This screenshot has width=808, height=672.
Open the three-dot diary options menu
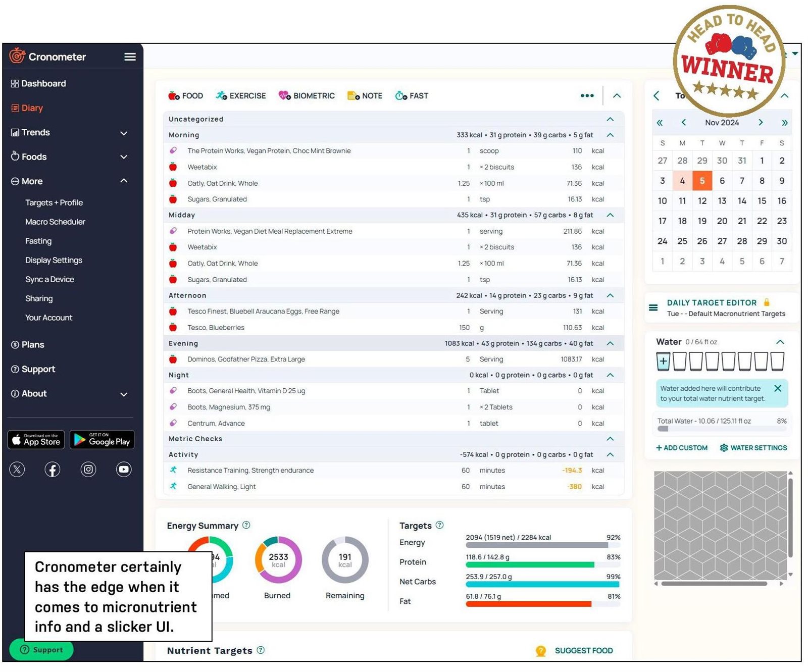point(587,95)
